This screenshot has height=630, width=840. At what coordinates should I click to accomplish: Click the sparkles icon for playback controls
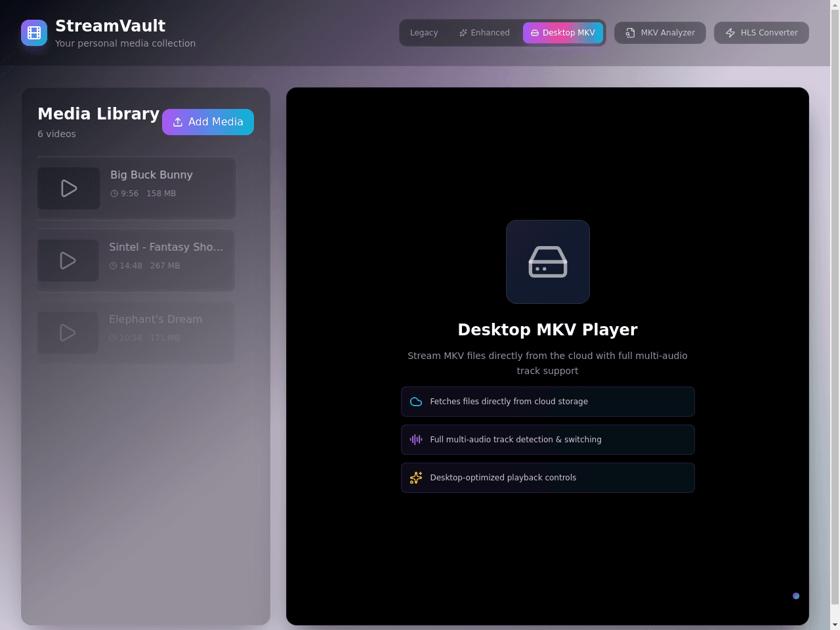click(x=416, y=478)
